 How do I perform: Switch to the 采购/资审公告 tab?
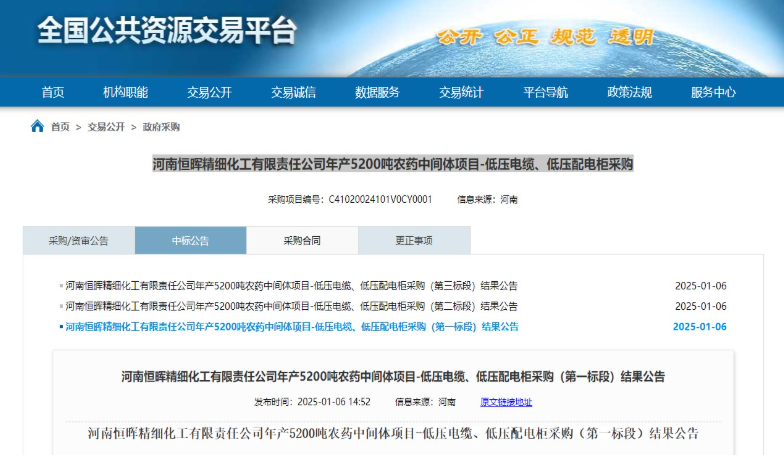[79, 241]
